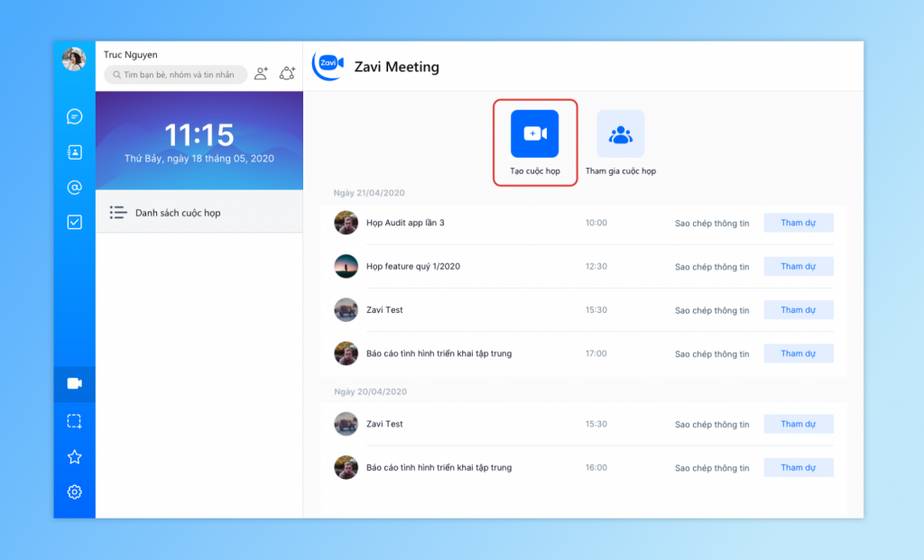Copy info for Họp feature quý 1/2020
This screenshot has height=560, width=924.
pos(712,267)
